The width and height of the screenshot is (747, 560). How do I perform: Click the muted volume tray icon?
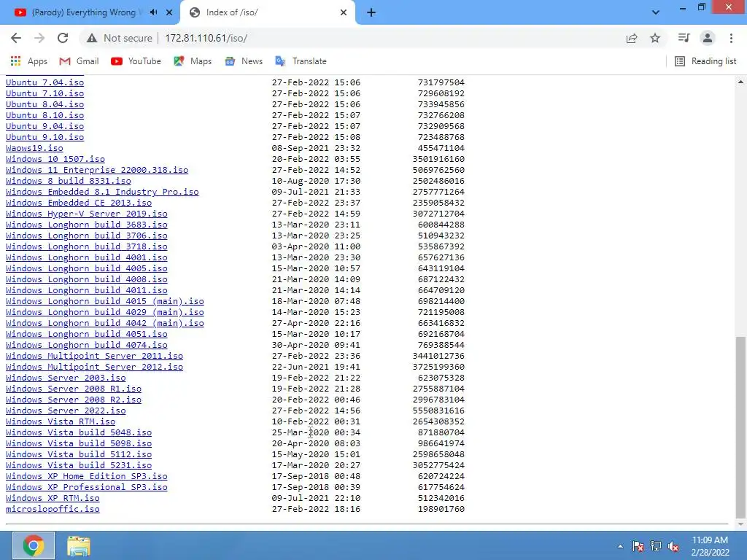(673, 546)
